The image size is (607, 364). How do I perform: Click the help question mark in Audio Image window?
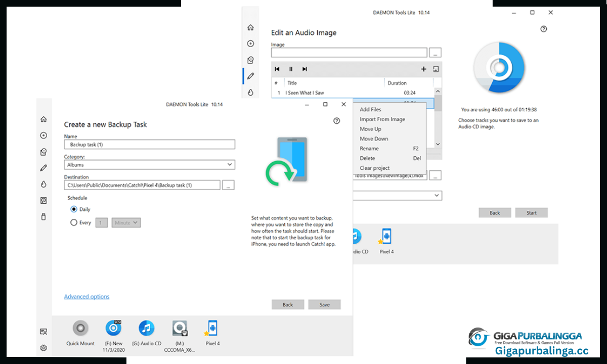pyautogui.click(x=544, y=29)
